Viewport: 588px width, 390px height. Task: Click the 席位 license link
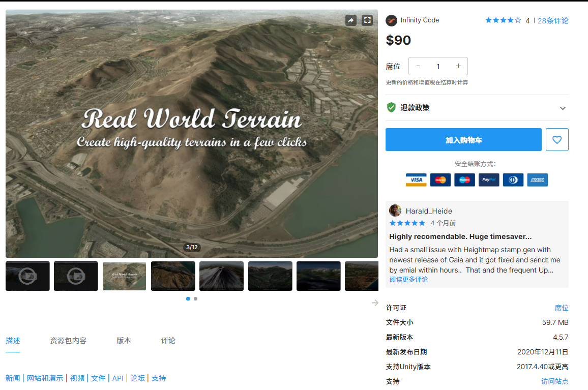point(562,308)
